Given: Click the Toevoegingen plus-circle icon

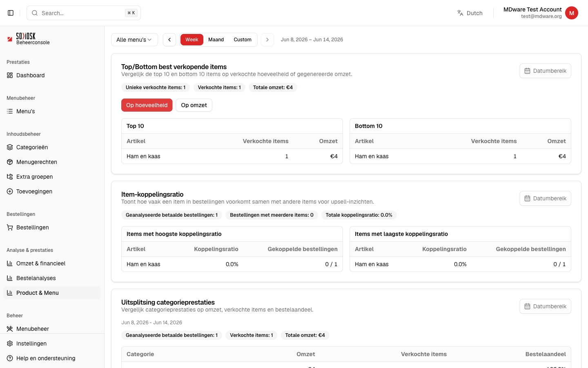Looking at the screenshot, I should [x=10, y=191].
